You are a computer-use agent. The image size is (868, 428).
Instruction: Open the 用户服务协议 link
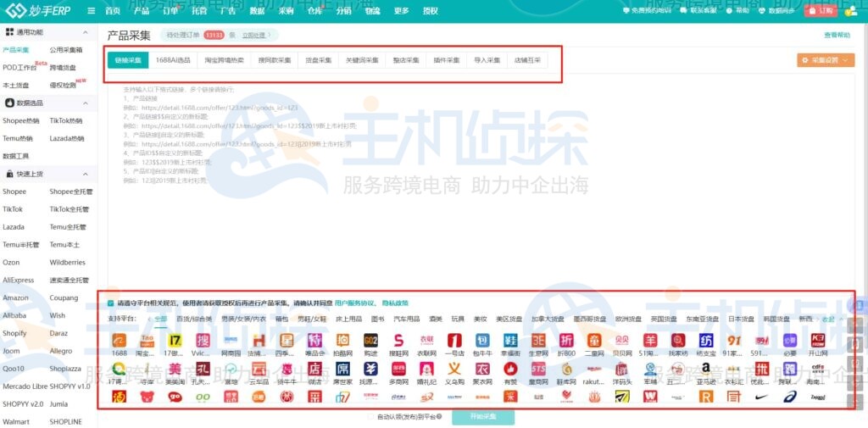356,303
